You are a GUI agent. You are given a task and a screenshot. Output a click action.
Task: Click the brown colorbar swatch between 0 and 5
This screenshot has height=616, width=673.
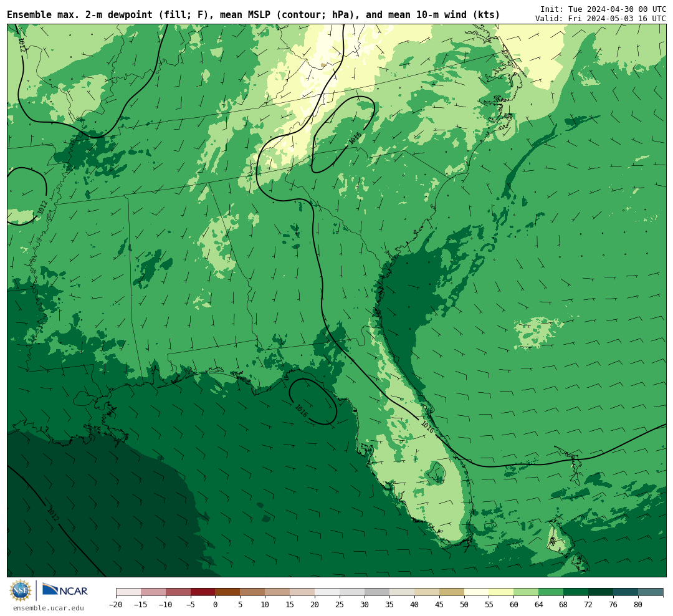227,592
